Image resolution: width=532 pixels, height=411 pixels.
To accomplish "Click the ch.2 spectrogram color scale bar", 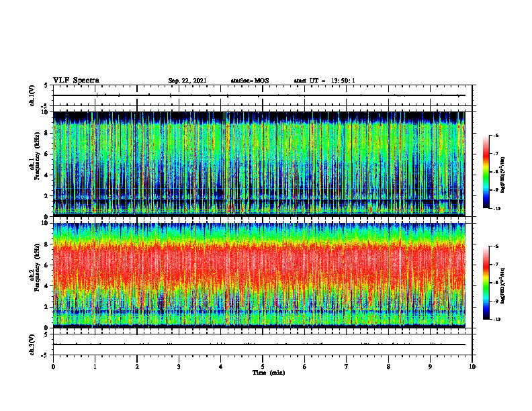I will [x=486, y=283].
